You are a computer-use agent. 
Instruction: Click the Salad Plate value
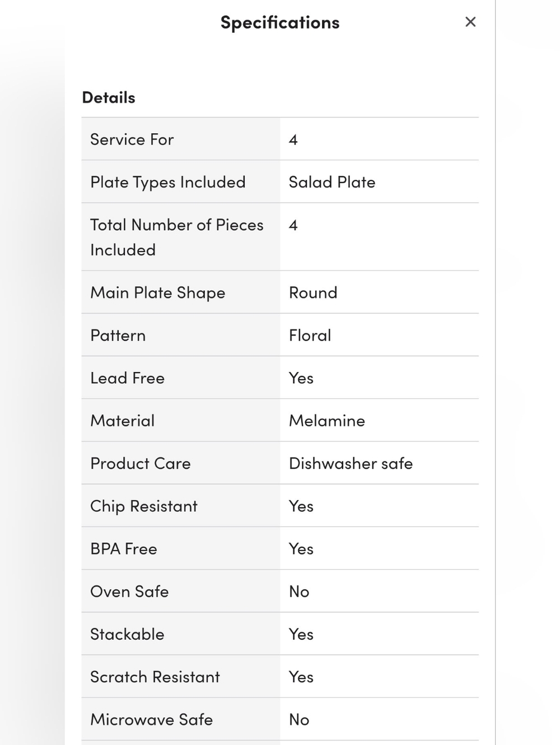332,182
